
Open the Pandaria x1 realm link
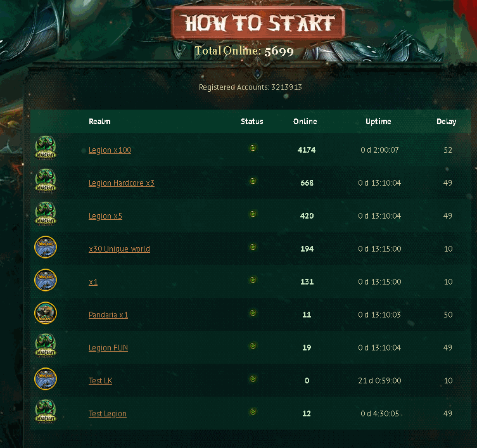click(x=108, y=315)
